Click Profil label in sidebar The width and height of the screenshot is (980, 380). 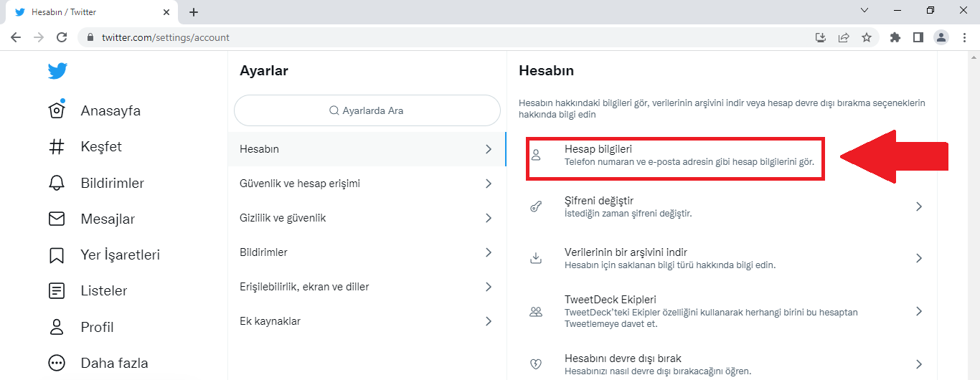click(97, 327)
